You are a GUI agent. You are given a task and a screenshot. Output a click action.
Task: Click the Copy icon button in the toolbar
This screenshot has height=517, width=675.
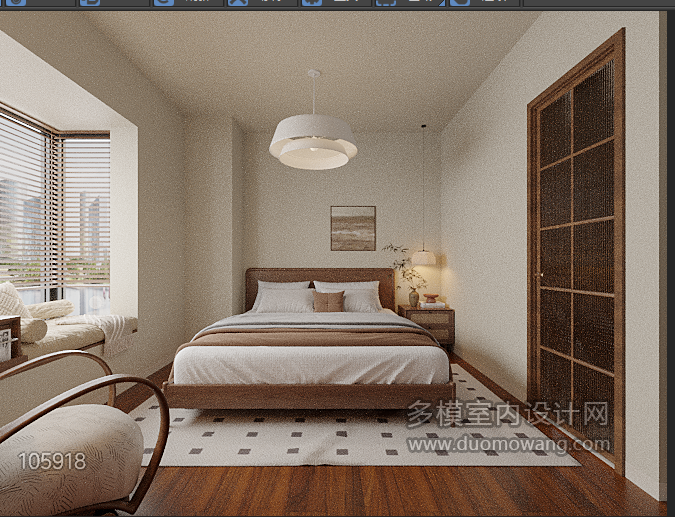[90, 2]
